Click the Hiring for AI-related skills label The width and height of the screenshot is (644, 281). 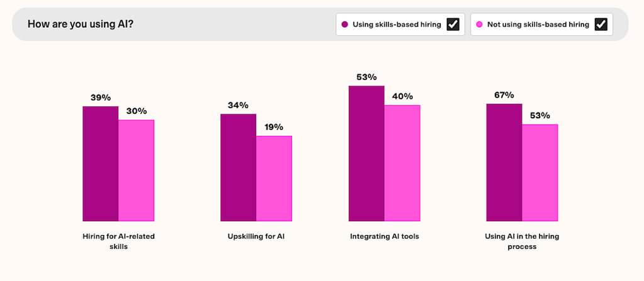tap(118, 241)
